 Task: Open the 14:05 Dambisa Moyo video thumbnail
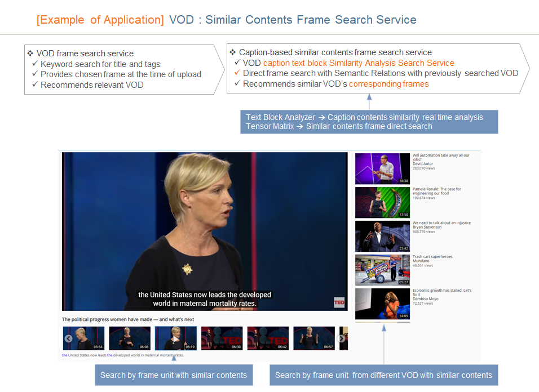[382, 304]
